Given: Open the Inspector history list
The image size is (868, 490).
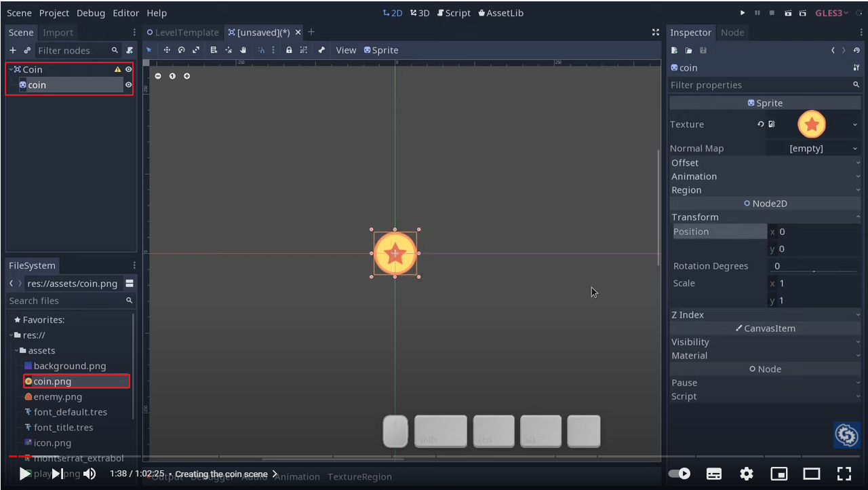Looking at the screenshot, I should pyautogui.click(x=857, y=50).
